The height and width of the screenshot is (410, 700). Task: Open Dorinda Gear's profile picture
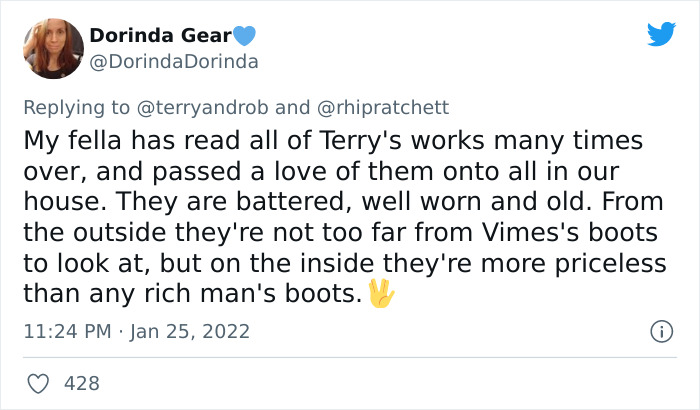coord(50,48)
